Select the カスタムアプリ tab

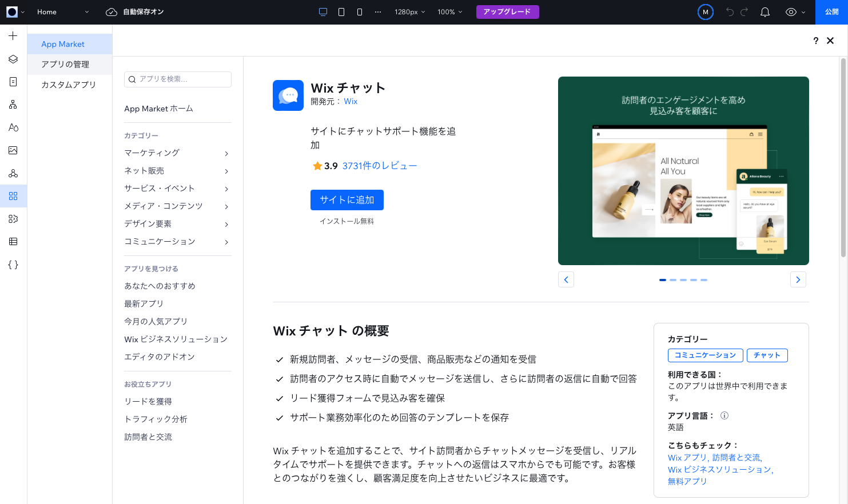(70, 85)
